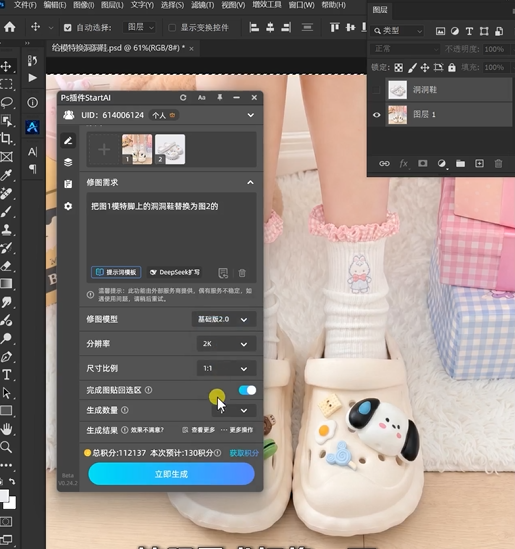Open the 图像(I) menu

coord(84,5)
